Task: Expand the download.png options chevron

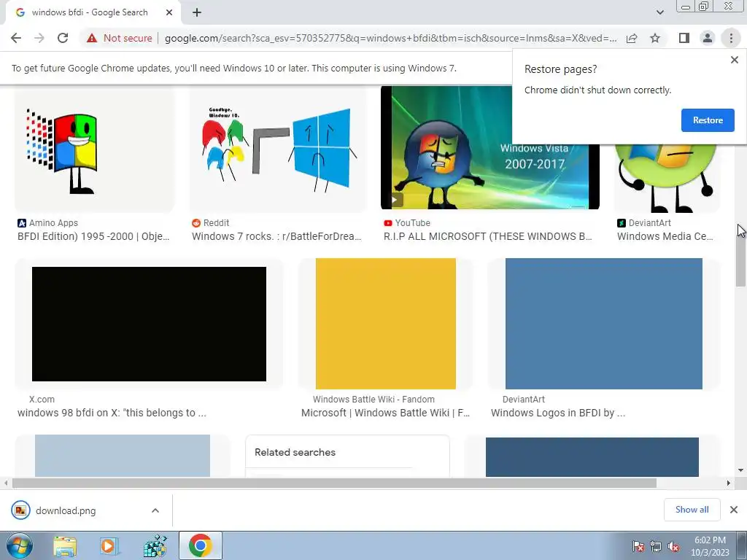Action: pyautogui.click(x=155, y=510)
